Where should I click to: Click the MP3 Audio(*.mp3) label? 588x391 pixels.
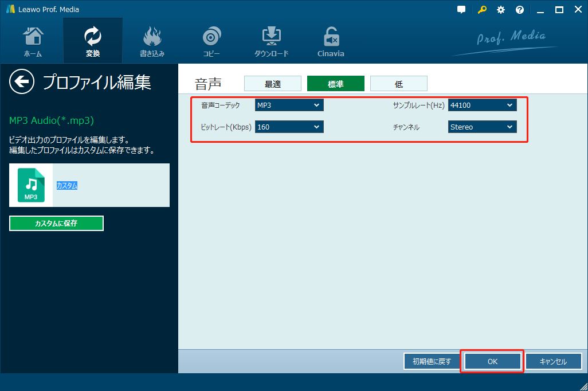pyautogui.click(x=52, y=120)
